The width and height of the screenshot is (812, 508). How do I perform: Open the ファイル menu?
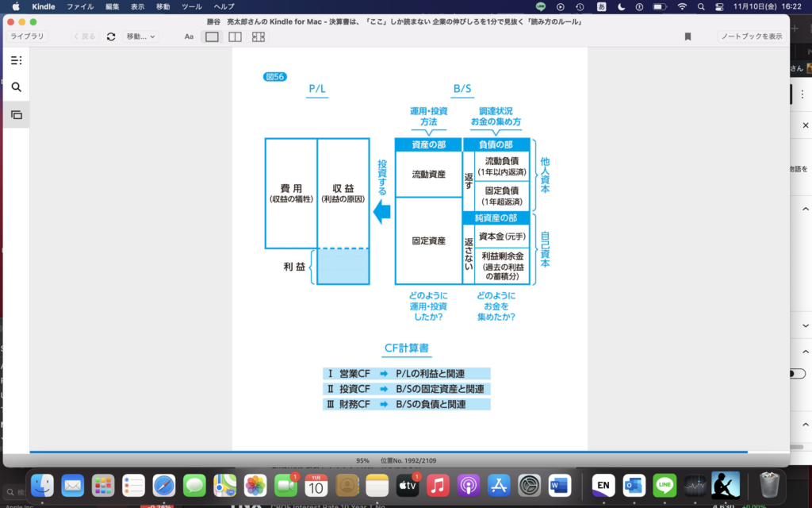coord(79,6)
